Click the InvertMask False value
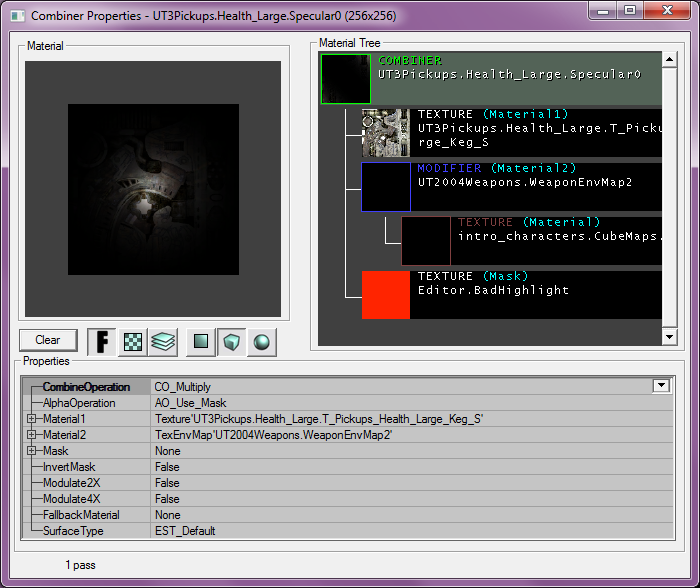700x588 pixels. (167, 467)
